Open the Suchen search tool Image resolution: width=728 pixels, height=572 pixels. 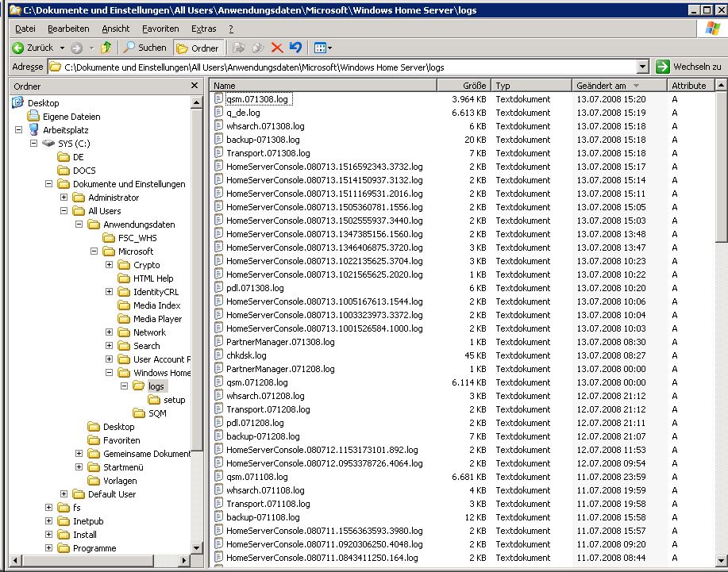pyautogui.click(x=144, y=48)
